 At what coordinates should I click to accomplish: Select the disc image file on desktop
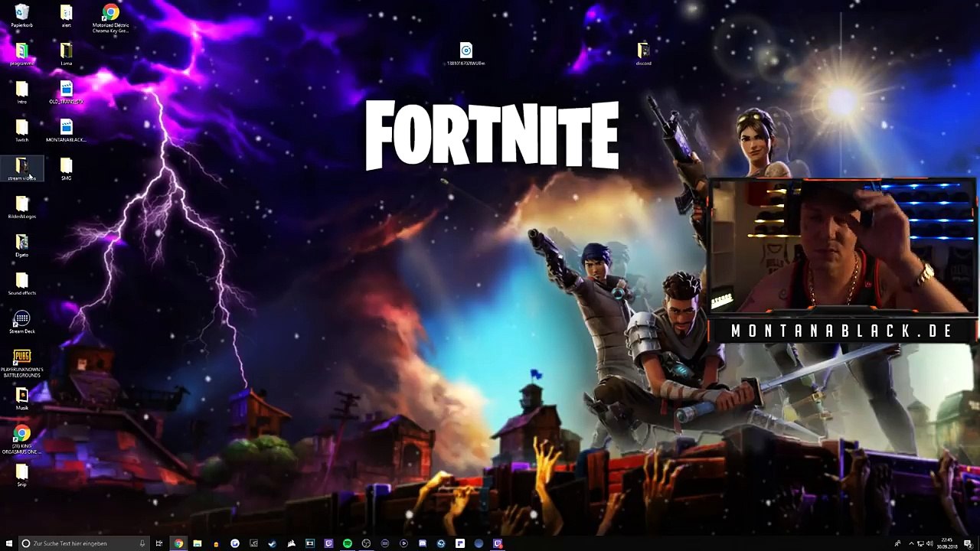465,54
